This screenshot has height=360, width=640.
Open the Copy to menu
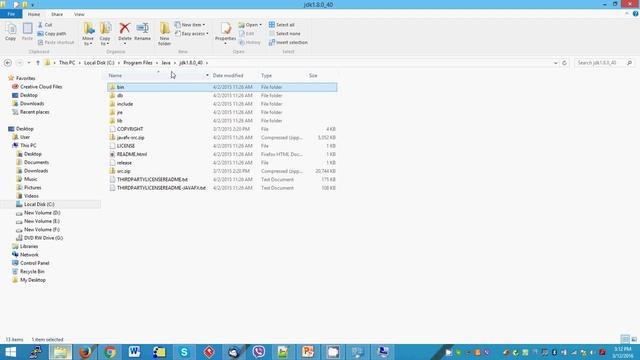click(105, 34)
